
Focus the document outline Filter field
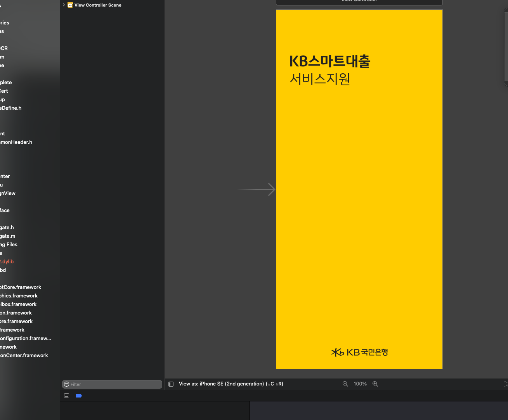(x=114, y=384)
